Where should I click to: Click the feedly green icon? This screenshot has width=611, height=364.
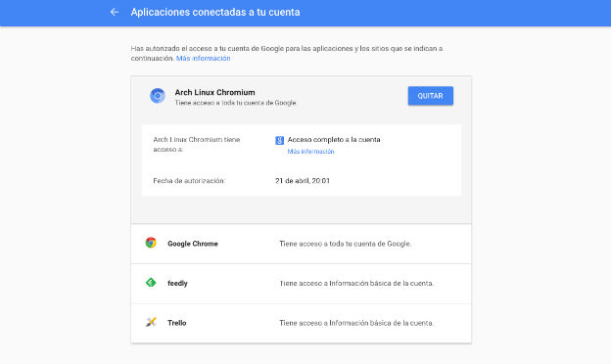151,282
